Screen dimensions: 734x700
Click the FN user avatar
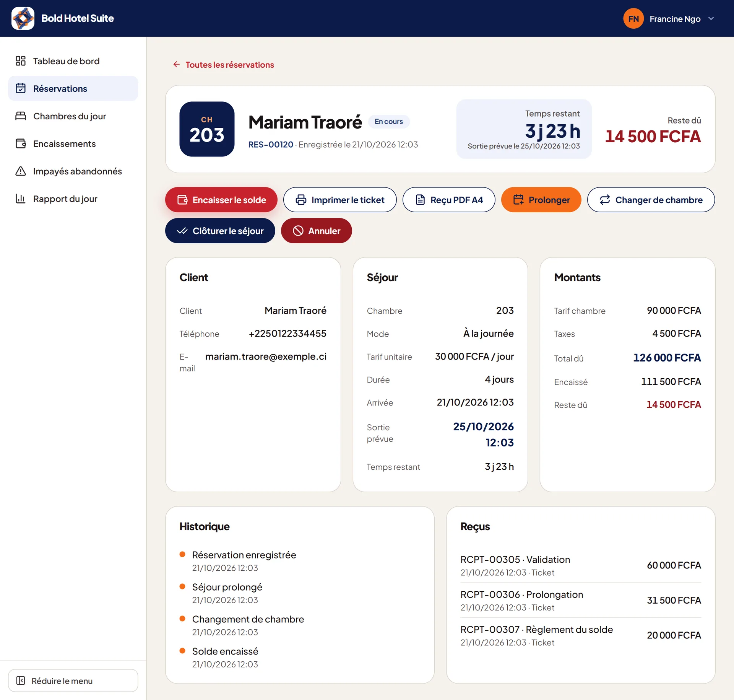[633, 18]
